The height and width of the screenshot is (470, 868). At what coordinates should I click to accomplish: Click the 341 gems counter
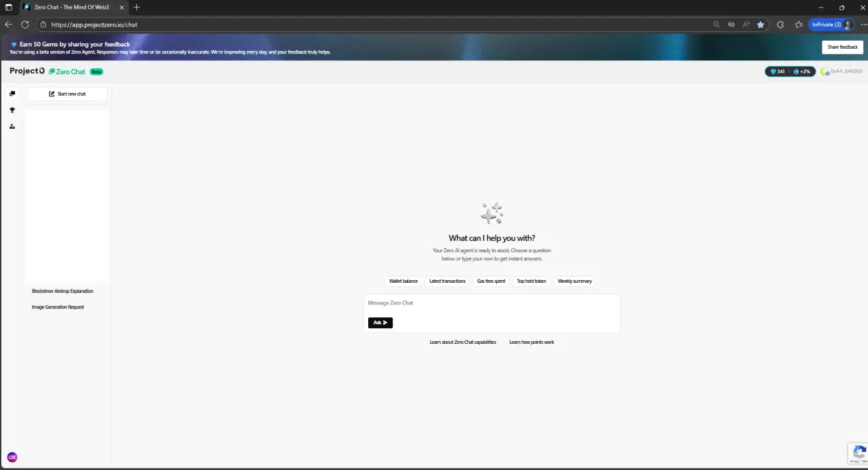coord(777,71)
